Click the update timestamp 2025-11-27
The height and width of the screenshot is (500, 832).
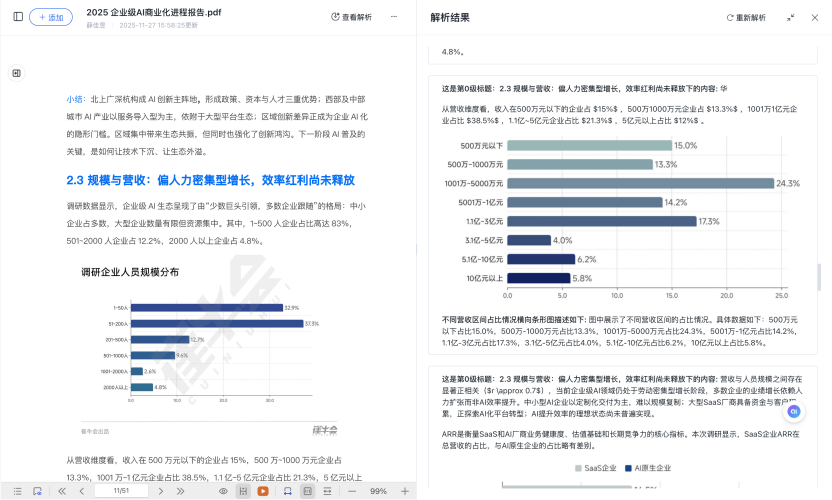point(158,25)
